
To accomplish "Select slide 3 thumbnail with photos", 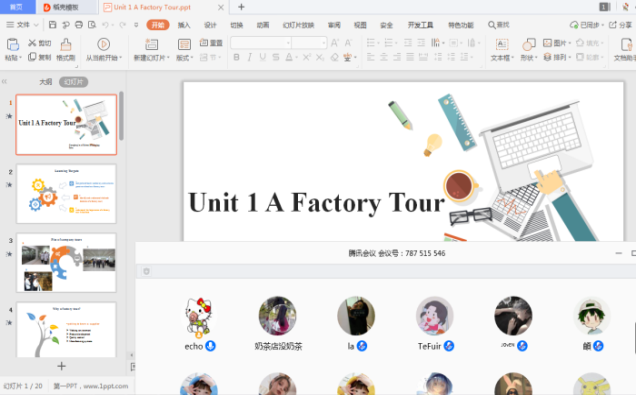I will [x=66, y=262].
